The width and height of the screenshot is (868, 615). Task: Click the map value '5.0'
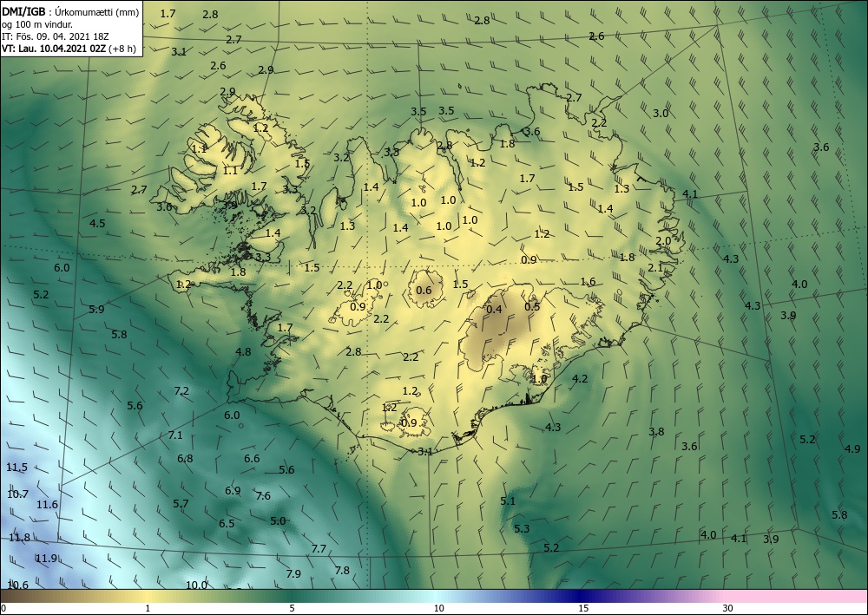click(278, 521)
